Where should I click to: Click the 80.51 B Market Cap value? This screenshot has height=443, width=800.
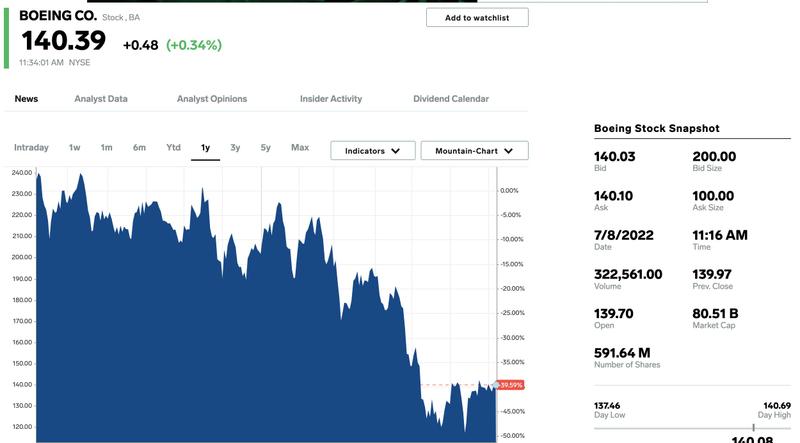715,314
